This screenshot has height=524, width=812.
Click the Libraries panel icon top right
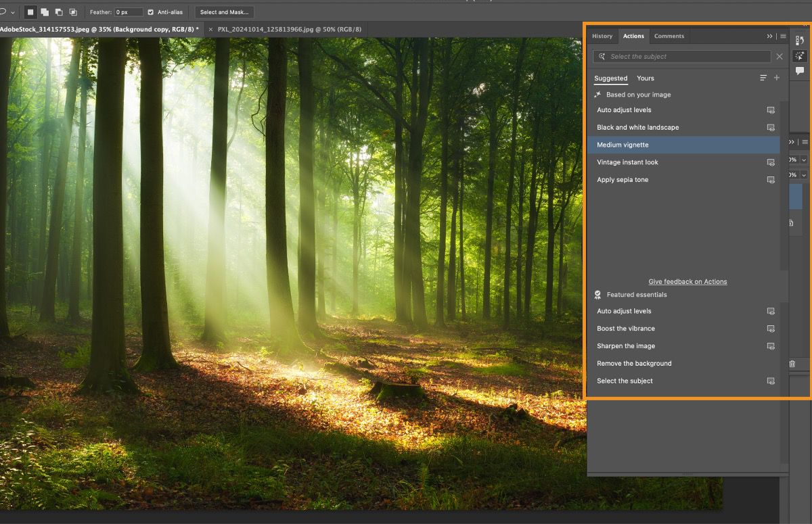[800, 41]
